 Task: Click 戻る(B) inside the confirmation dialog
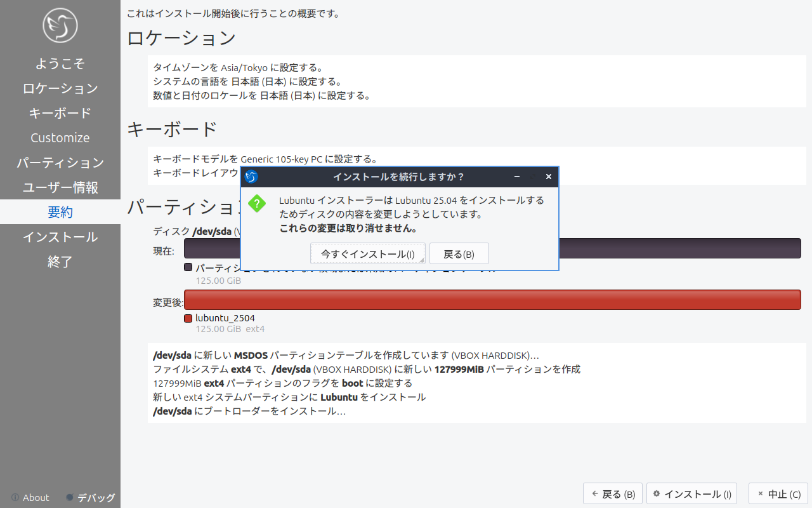tap(459, 254)
